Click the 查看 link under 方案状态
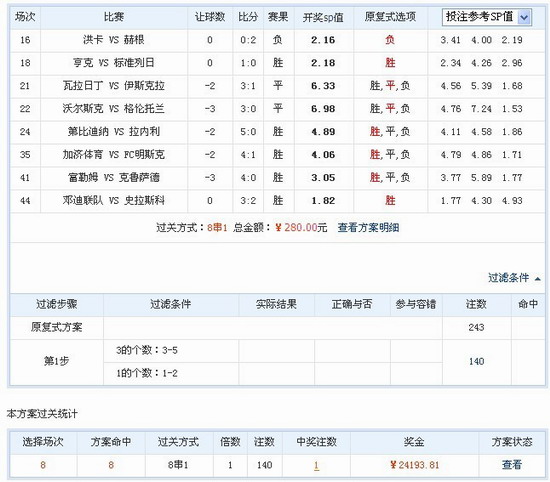This screenshot has height=482, width=550. click(x=512, y=465)
